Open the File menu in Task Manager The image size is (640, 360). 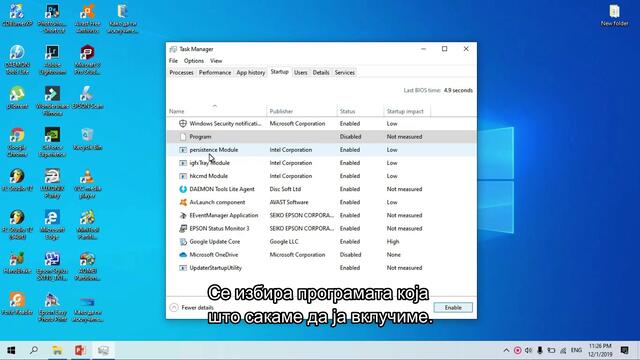point(173,61)
